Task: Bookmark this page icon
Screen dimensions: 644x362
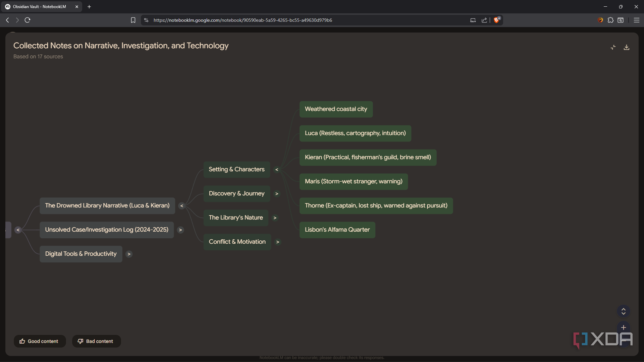Action: pos(133,20)
